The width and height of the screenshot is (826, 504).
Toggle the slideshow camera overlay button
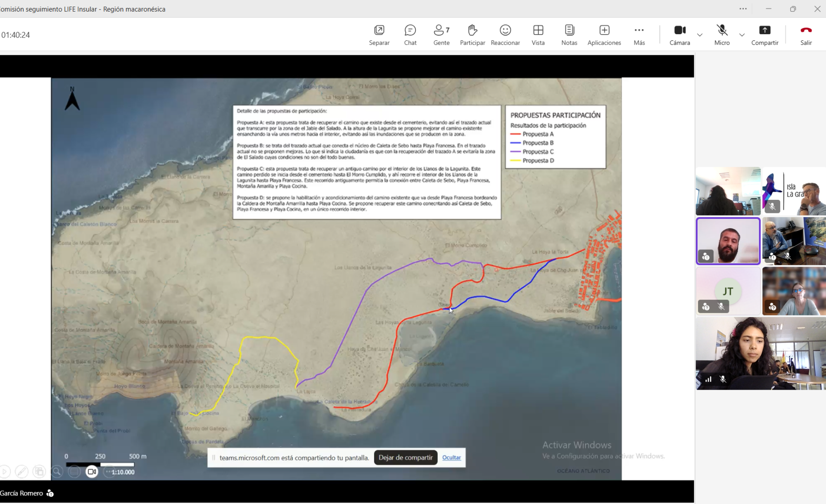pos(92,471)
